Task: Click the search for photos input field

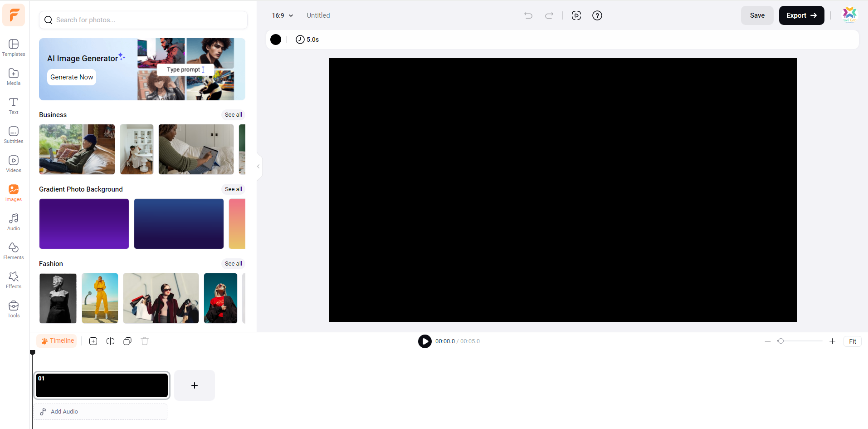Action: (143, 20)
